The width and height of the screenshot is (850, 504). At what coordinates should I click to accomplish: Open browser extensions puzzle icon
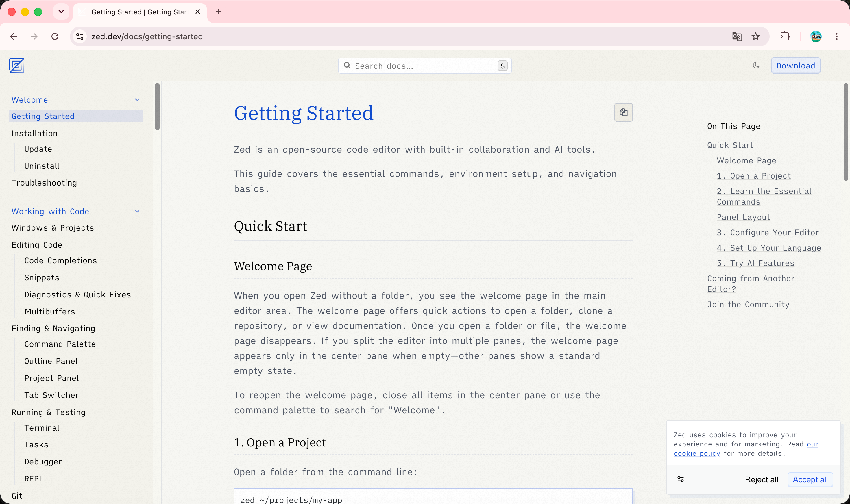click(785, 36)
